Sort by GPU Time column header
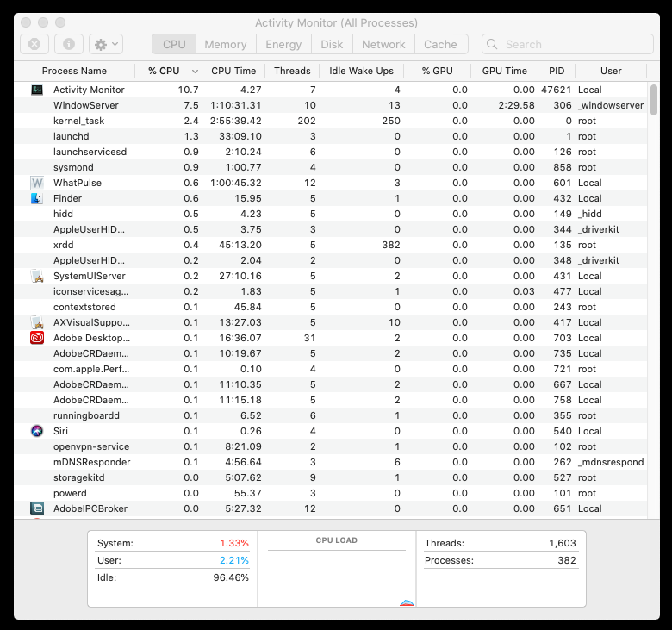The width and height of the screenshot is (672, 630). 504,71
